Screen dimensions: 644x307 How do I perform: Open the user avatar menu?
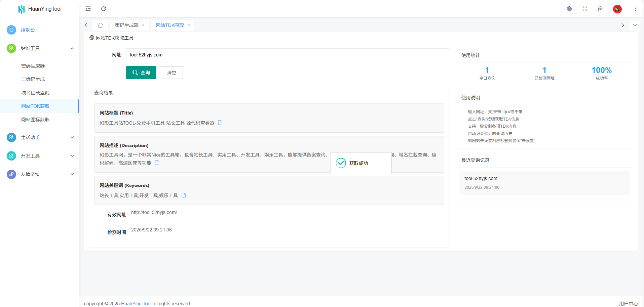click(617, 9)
